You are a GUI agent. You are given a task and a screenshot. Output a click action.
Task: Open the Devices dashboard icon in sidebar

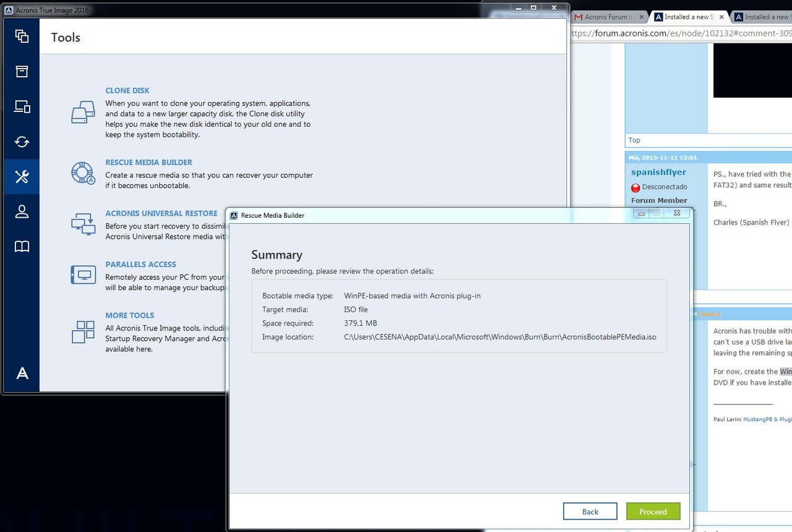[x=22, y=106]
